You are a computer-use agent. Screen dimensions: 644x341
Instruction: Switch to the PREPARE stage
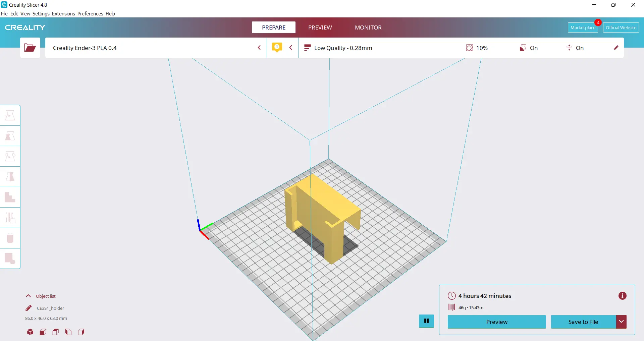point(274,27)
